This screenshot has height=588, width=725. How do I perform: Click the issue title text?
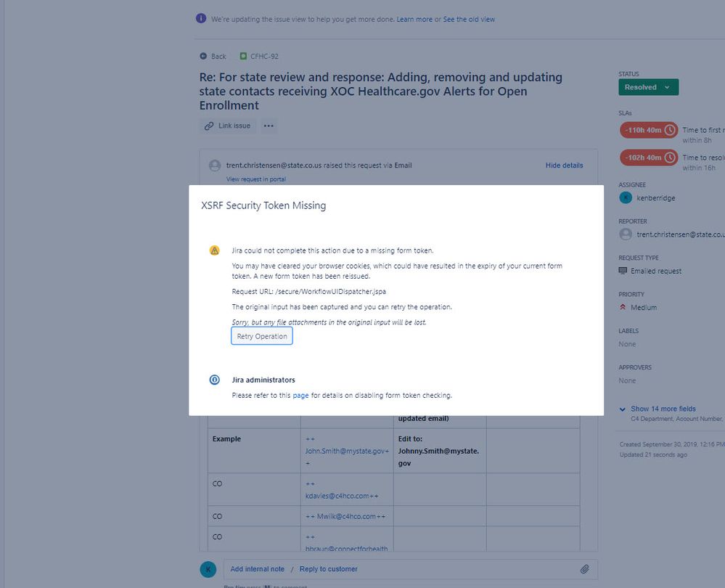coord(380,91)
